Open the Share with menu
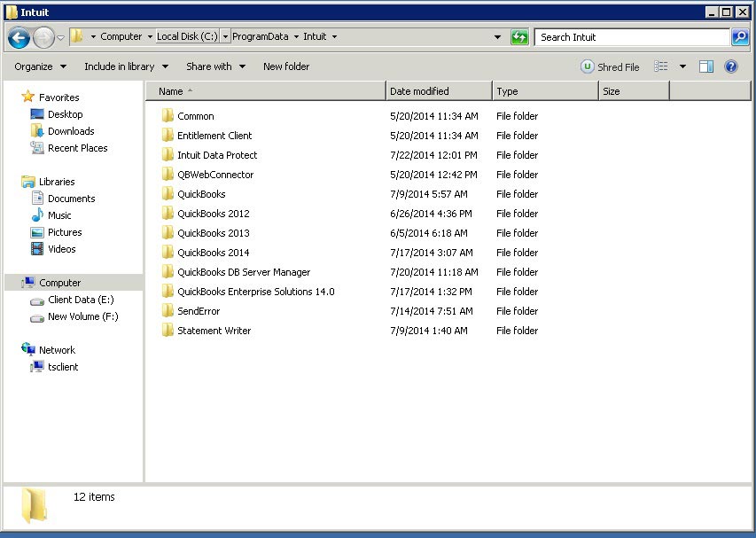Viewport: 756px width, 538px height. pos(215,66)
